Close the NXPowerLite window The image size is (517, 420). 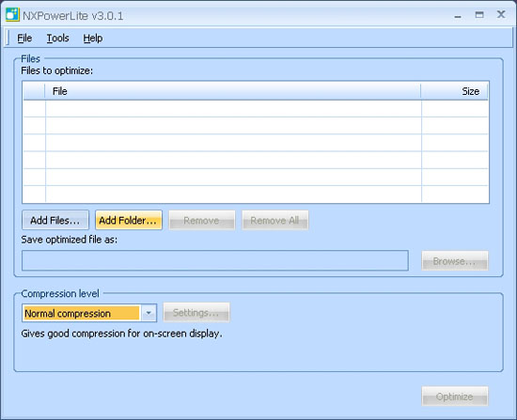(501, 14)
